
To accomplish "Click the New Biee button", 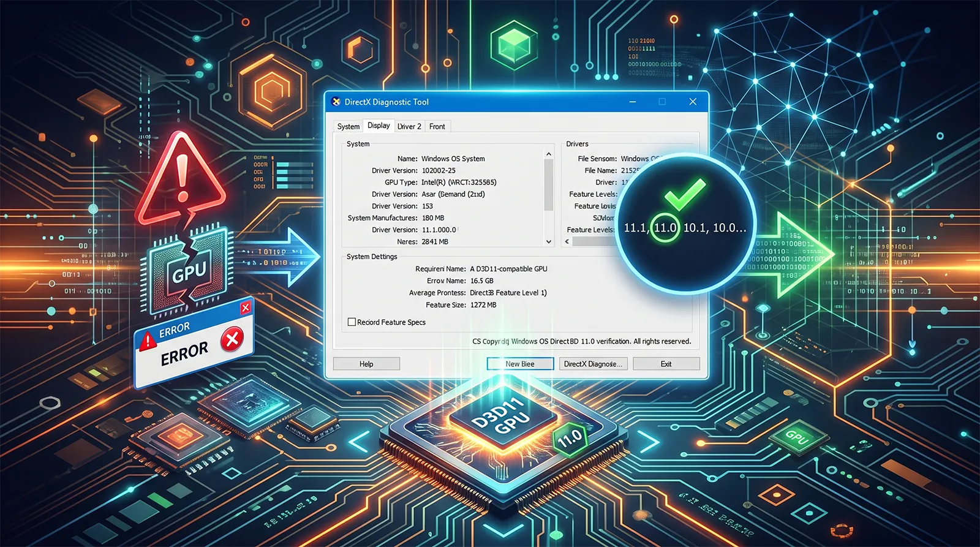I will (520, 364).
